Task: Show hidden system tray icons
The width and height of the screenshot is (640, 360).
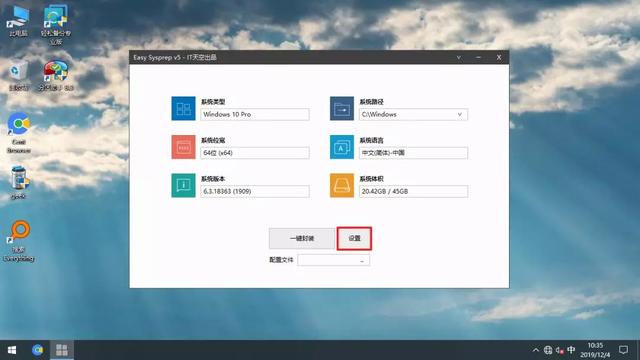Action: 536,350
